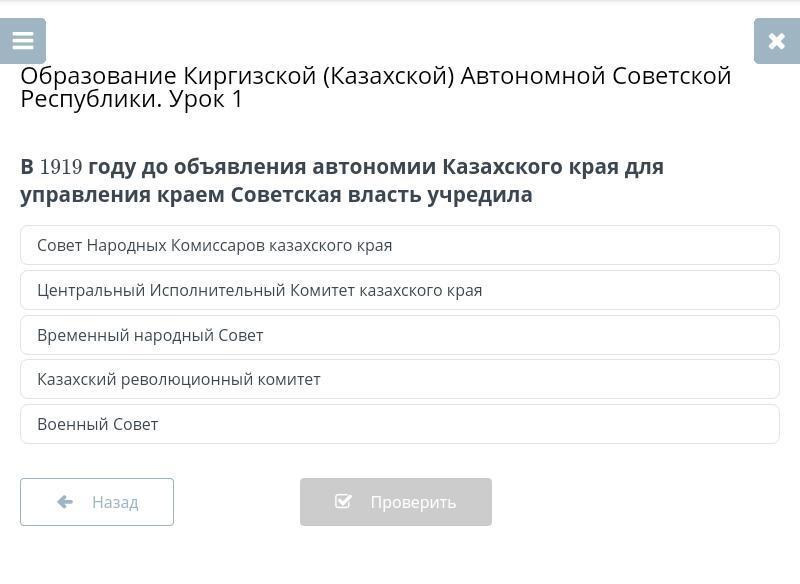Choose the Военный Совет answer
The image size is (800, 584).
click(x=400, y=424)
